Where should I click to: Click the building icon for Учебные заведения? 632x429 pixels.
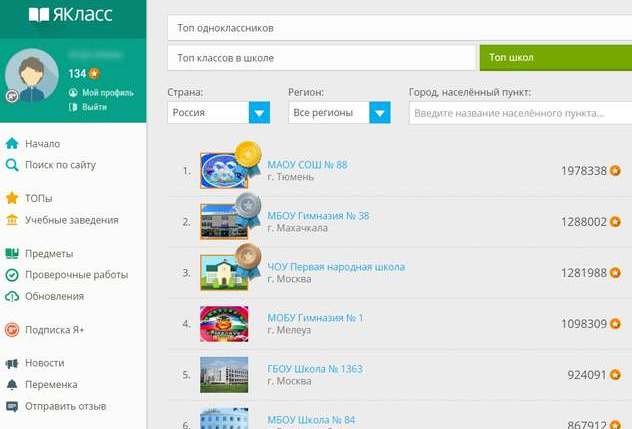[x=12, y=220]
